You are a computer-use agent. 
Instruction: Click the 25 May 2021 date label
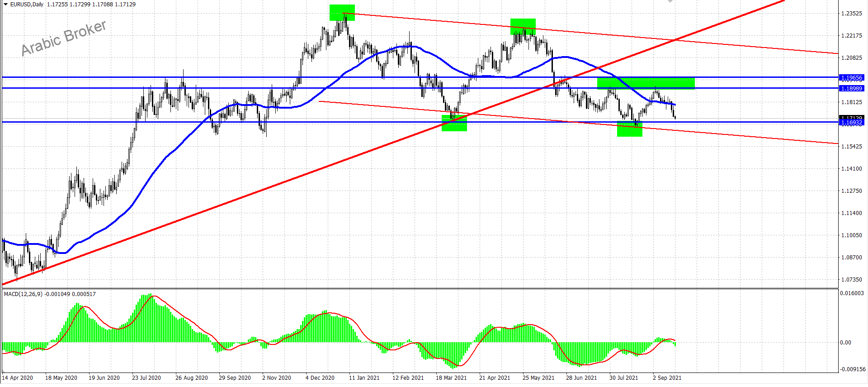point(538,378)
